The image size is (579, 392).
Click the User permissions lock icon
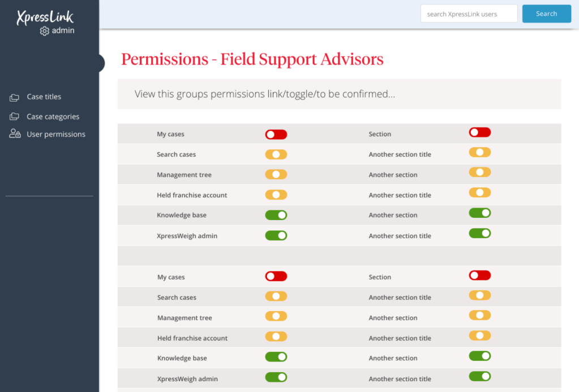tap(15, 134)
